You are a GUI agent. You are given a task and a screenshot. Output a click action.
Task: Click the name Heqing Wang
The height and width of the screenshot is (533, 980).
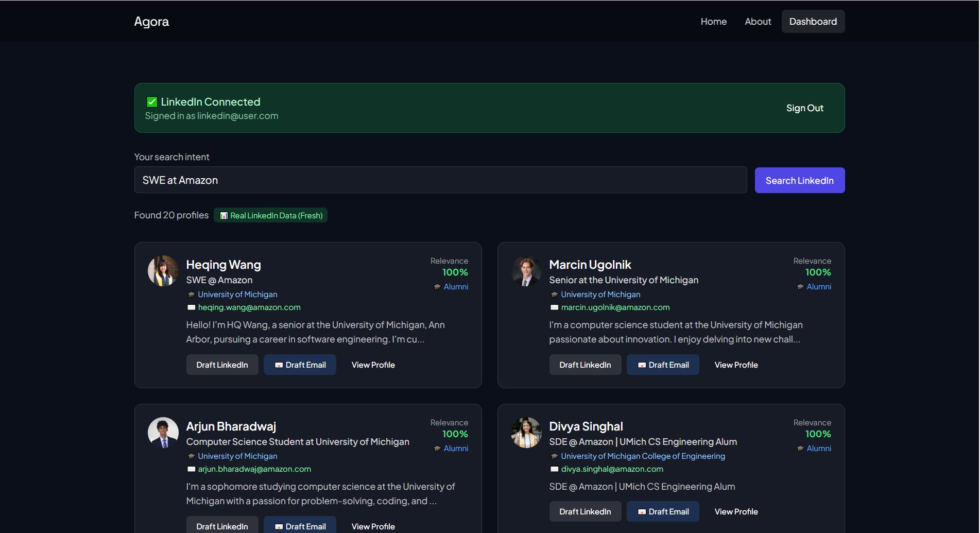tap(223, 265)
